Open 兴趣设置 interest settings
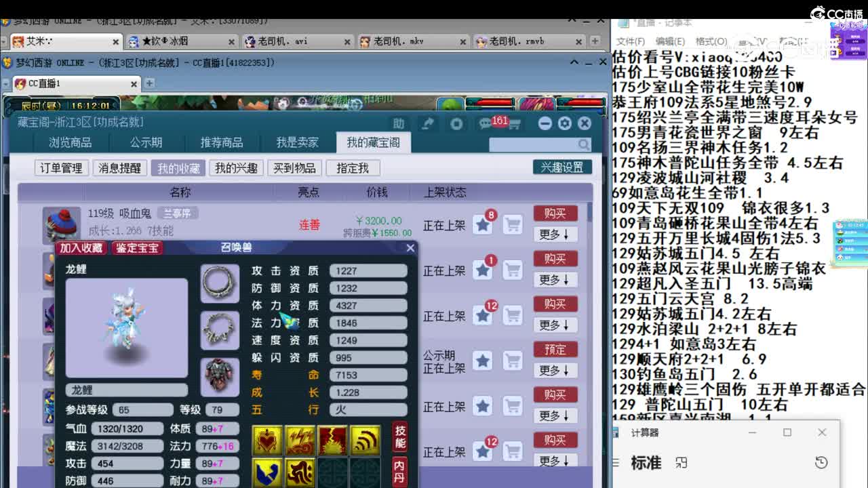 click(562, 167)
